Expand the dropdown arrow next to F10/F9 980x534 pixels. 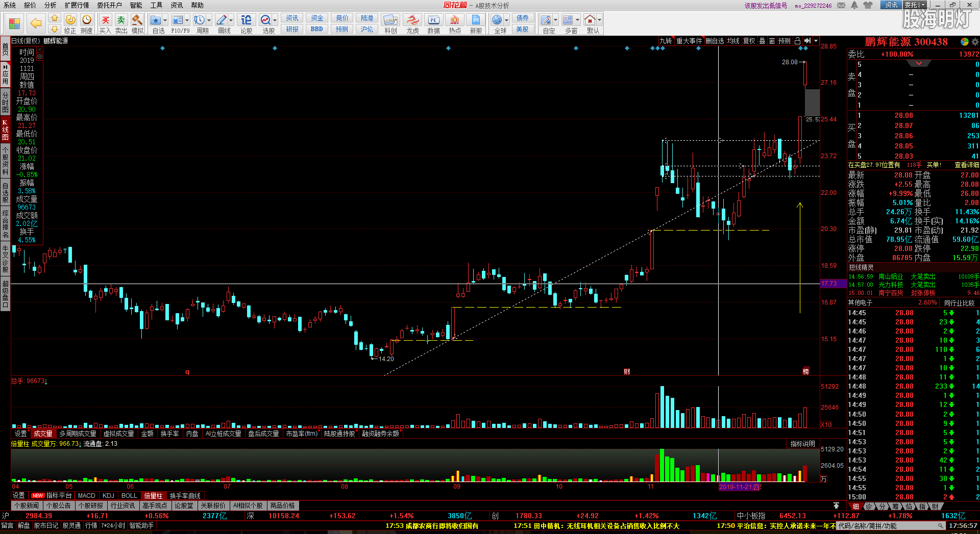pos(187,20)
